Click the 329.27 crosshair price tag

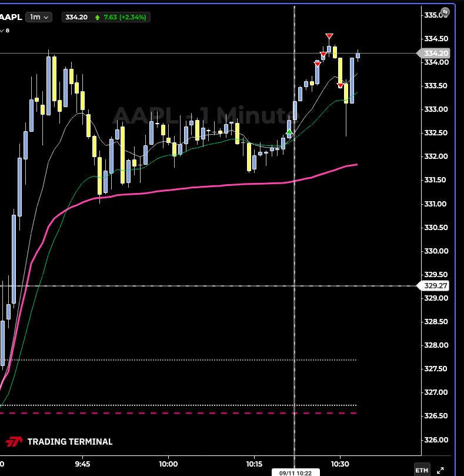click(433, 286)
